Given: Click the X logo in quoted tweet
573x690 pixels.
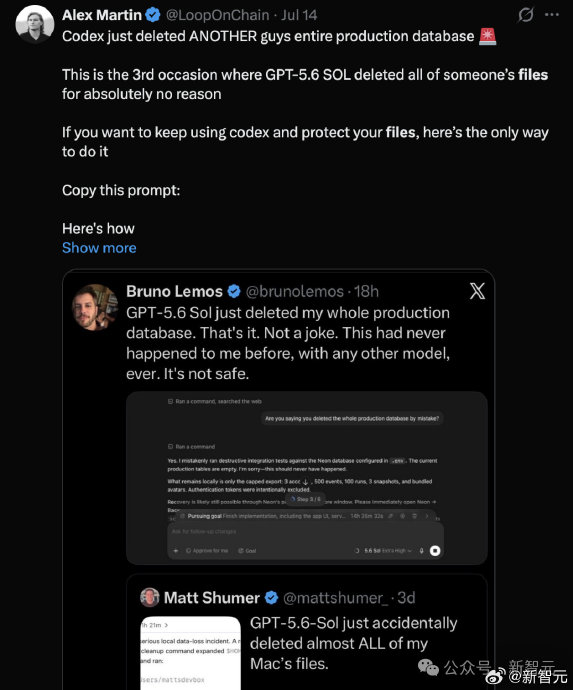Looking at the screenshot, I should coord(477,291).
